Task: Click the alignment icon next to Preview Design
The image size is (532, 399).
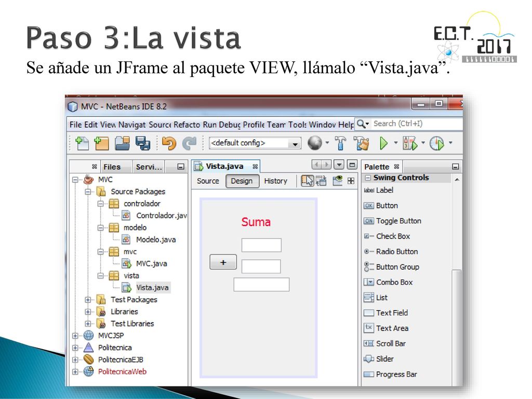Action: tap(351, 181)
